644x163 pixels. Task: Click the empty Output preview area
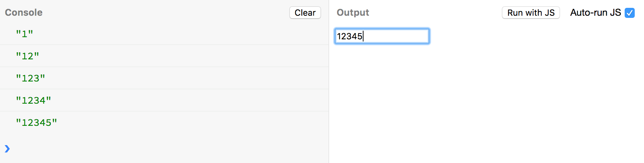click(x=487, y=104)
